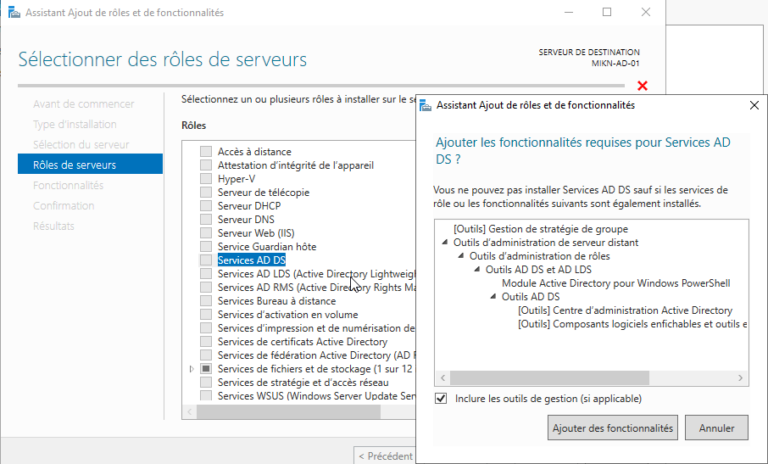Enable the Serveur DHCP role checkbox

pos(206,206)
